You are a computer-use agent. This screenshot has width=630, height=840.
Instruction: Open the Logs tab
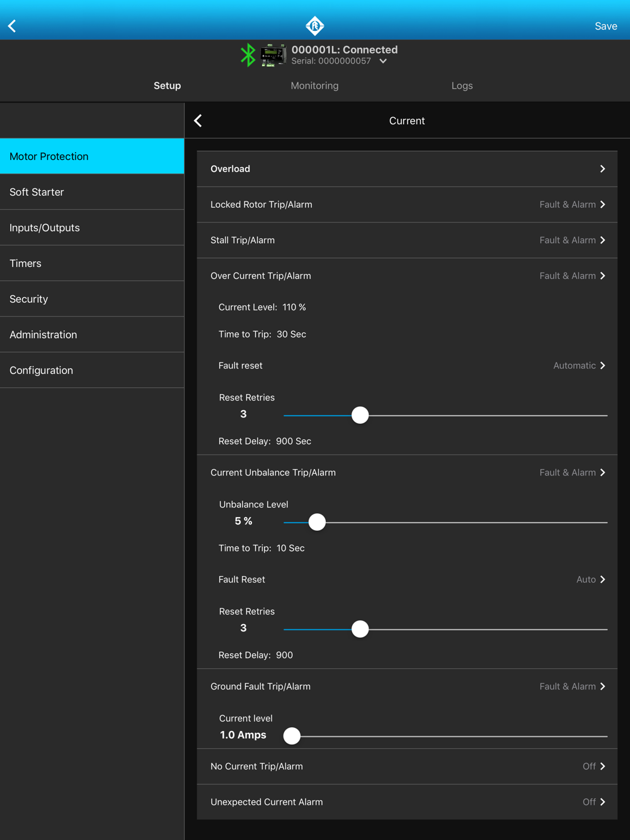pos(462,86)
